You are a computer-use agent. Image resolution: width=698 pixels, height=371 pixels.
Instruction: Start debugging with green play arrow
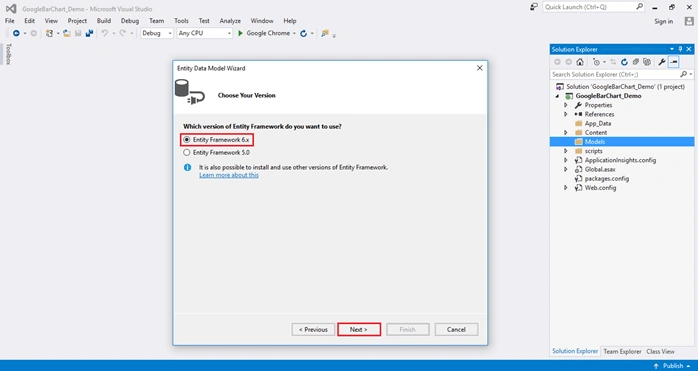point(240,33)
